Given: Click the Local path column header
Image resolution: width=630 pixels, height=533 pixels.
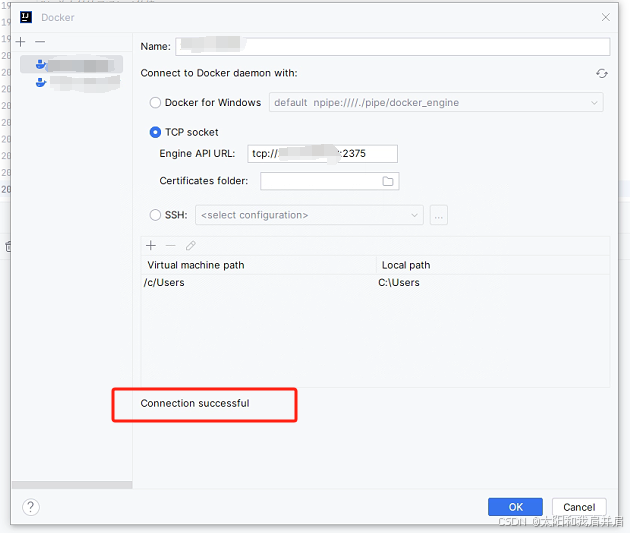Looking at the screenshot, I should click(493, 265).
